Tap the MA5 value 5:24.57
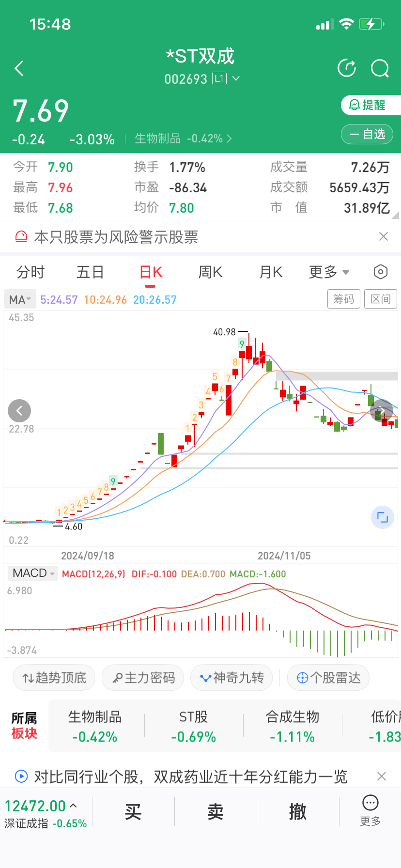 59,300
